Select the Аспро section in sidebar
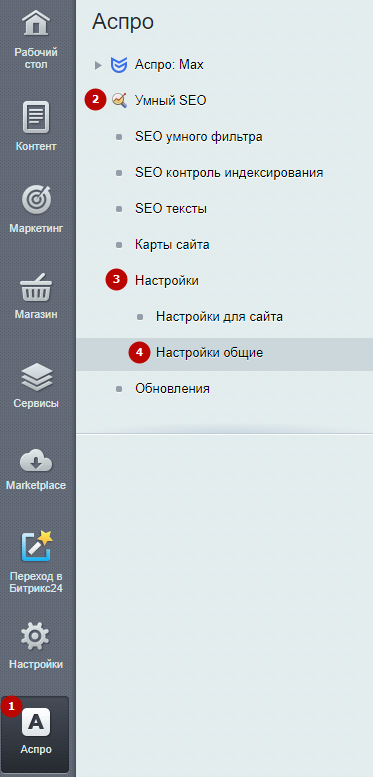 [x=36, y=733]
